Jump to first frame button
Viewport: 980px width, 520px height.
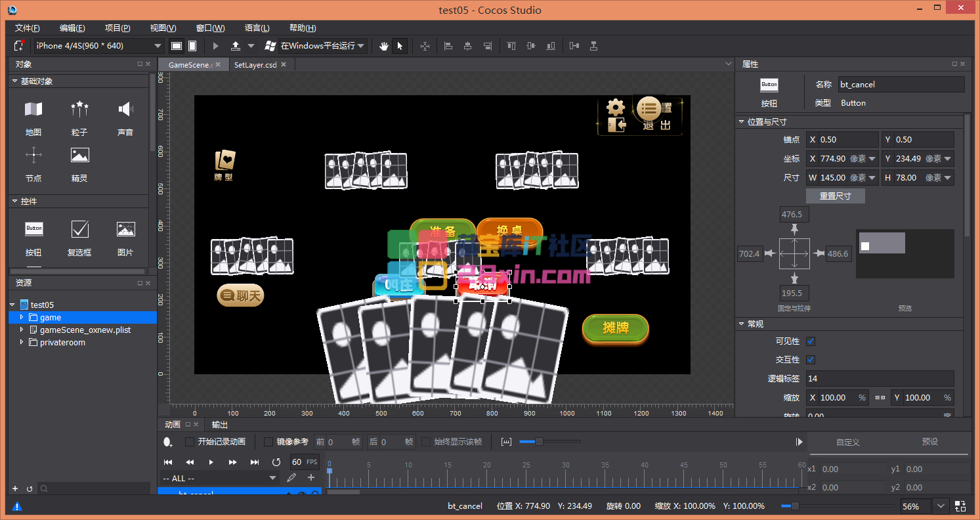coord(168,462)
